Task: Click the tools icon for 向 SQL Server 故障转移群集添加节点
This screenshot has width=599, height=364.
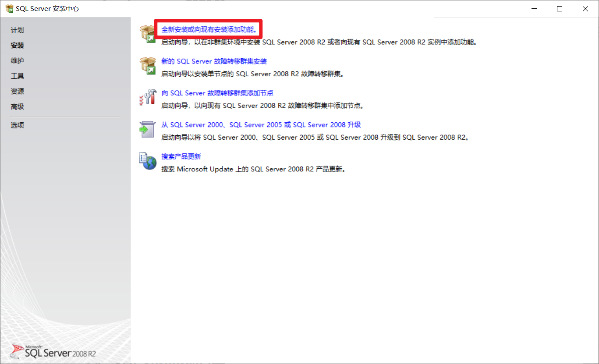Action: pyautogui.click(x=147, y=97)
